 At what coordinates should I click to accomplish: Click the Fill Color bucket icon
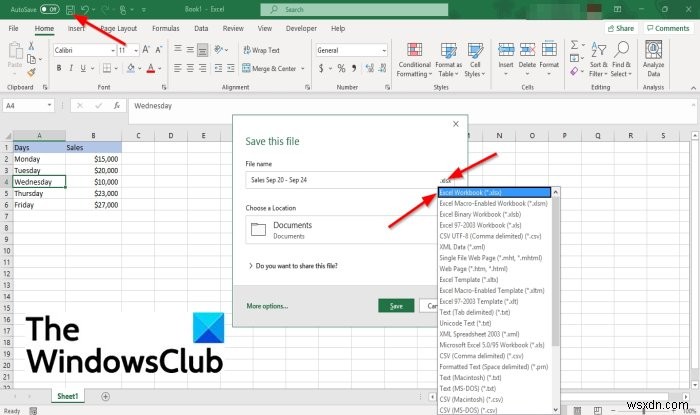130,68
